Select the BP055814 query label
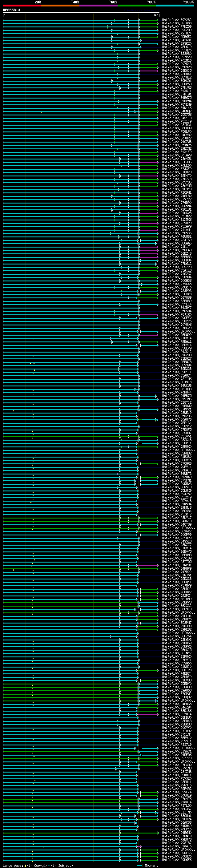This screenshot has height=868, width=197. (x=11, y=10)
